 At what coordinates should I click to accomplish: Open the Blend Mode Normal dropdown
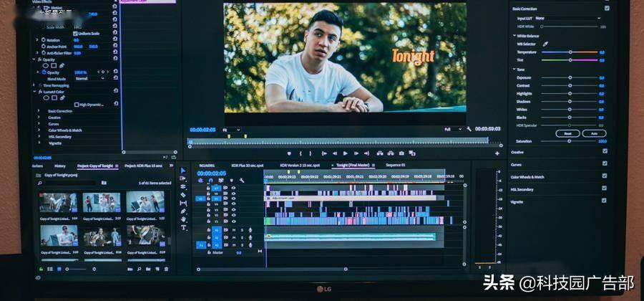pos(89,79)
